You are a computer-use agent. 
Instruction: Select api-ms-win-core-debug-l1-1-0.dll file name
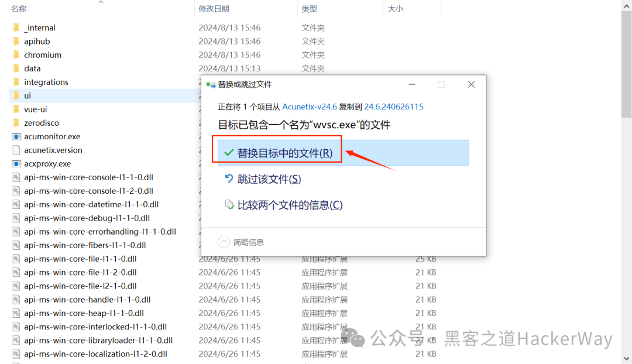pyautogui.click(x=87, y=218)
